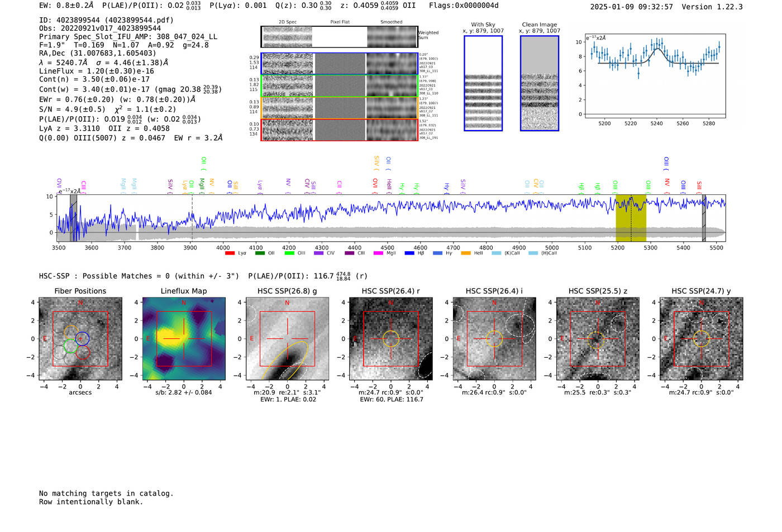The image size is (782, 532).
Task: Click the red-bordered 2D fiber spectrum row
Action: click(339, 130)
